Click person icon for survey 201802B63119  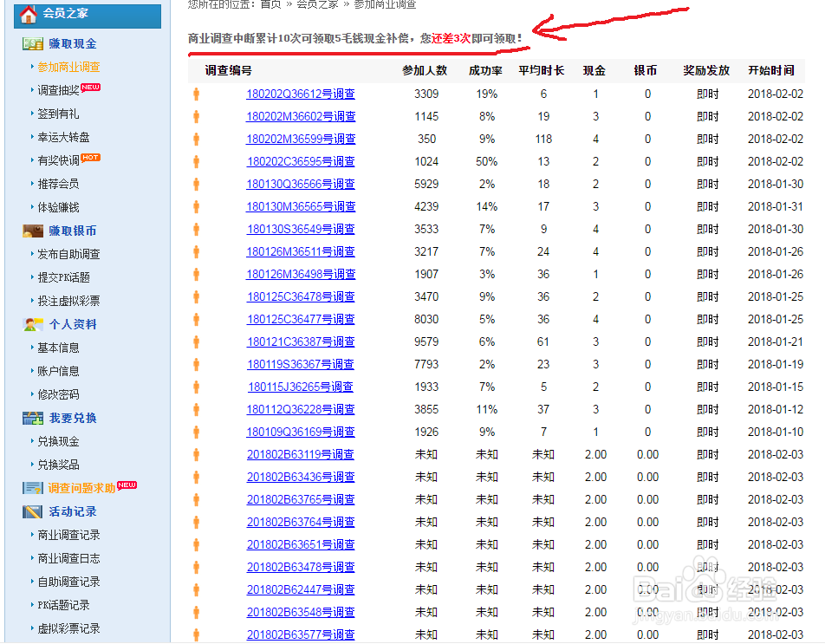[x=196, y=454]
